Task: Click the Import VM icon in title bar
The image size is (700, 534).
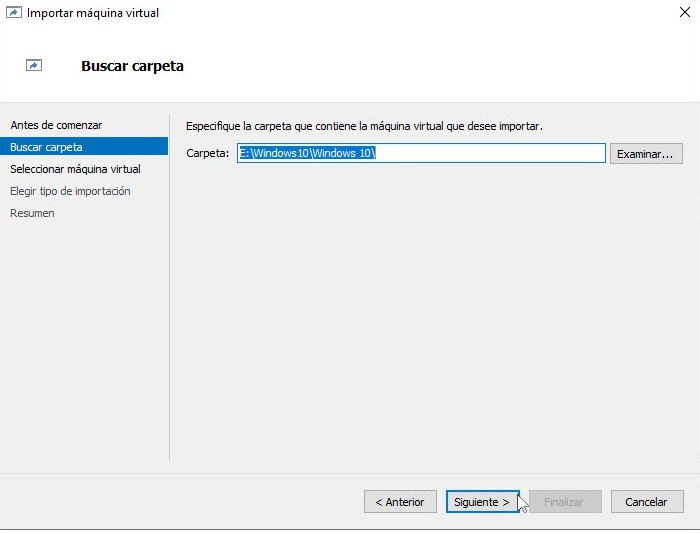Action: [x=13, y=13]
